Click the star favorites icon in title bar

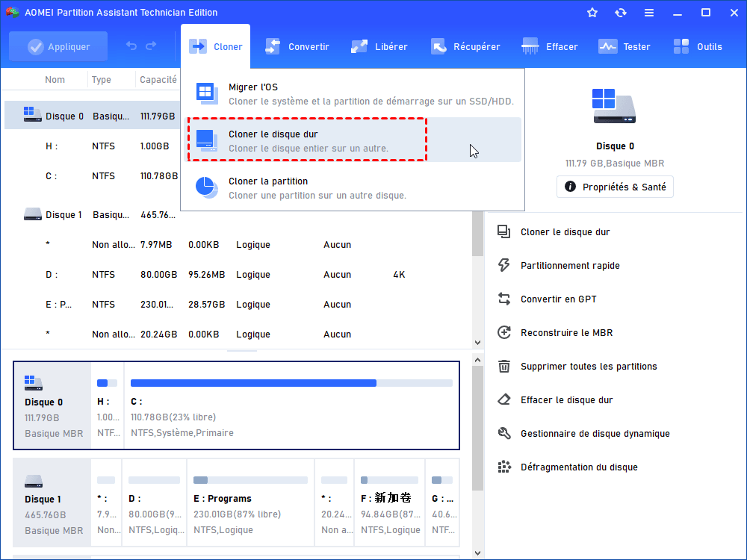[x=592, y=13]
